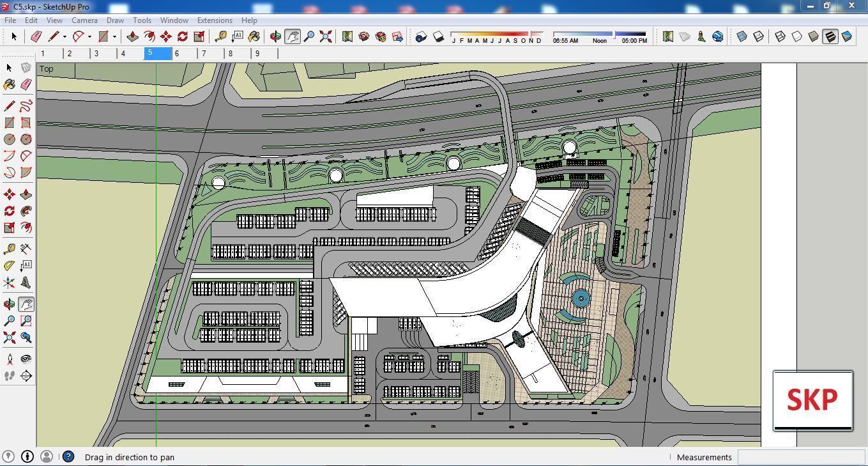Screen dimensions: 868x466
Task: Select the Make Component tool
Action: point(26,68)
